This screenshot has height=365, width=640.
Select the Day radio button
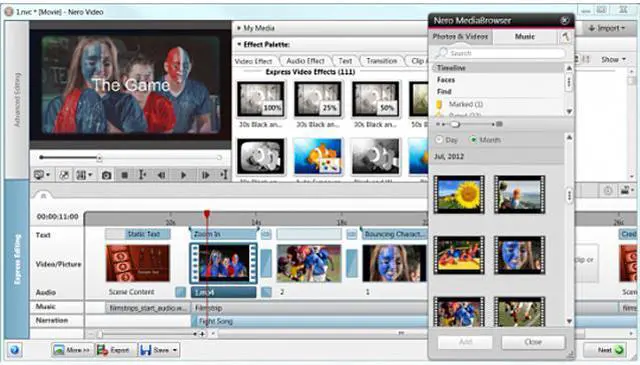(439, 140)
